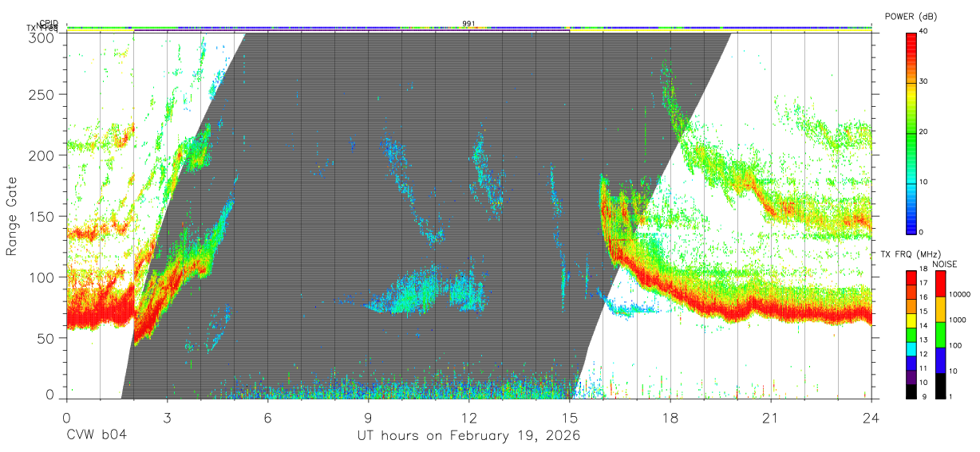
Task: Click the "UT hours on February 19, 2026" caption
Action: 468,435
